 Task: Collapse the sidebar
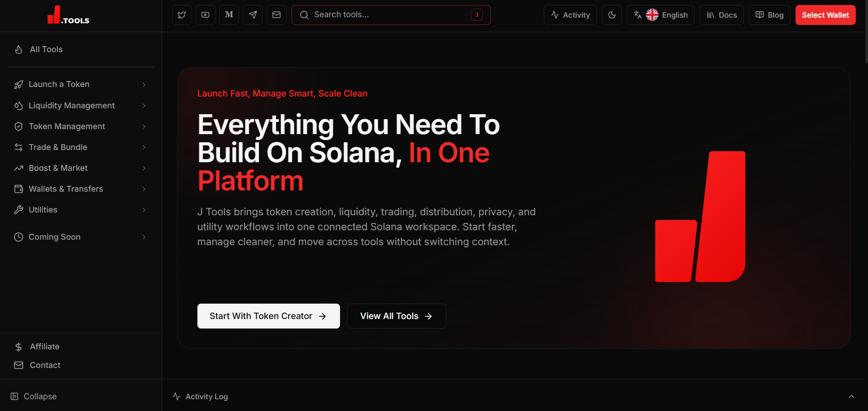point(34,396)
